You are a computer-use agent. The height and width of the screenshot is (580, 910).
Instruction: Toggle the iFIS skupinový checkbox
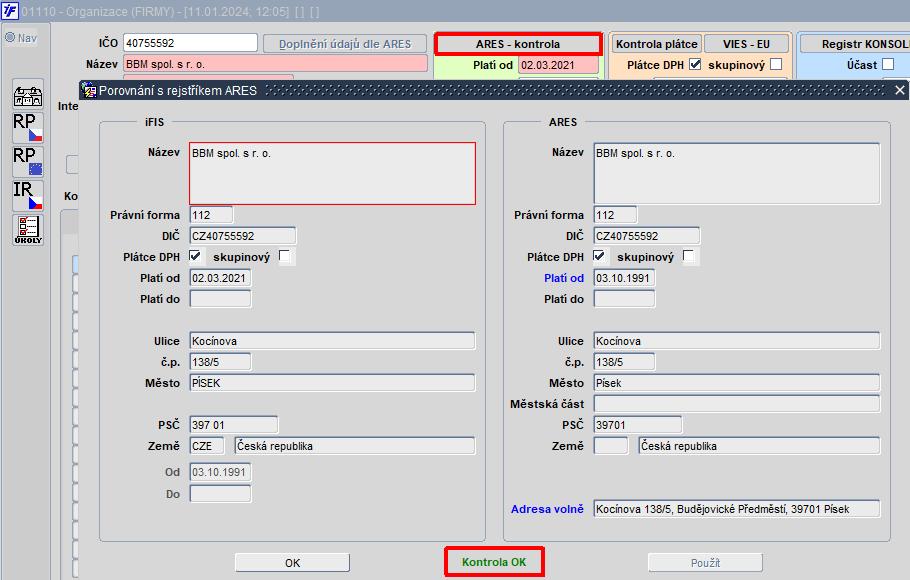click(x=284, y=256)
